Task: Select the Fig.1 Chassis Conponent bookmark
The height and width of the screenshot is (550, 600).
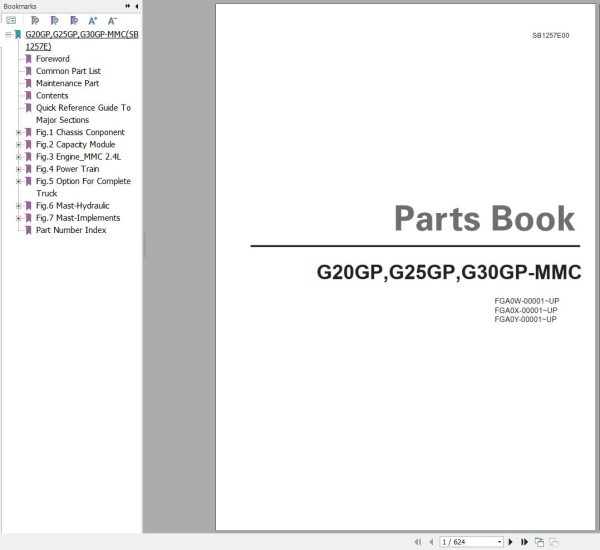Action: 80,132
